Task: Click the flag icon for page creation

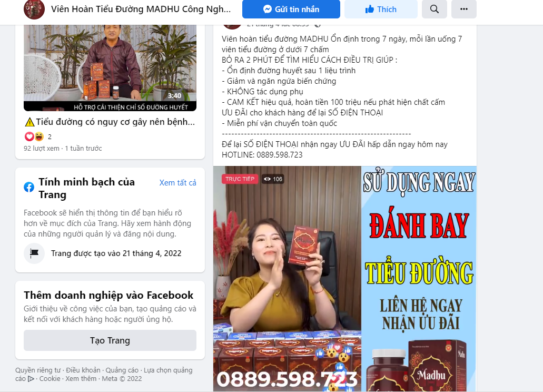Action: pos(34,253)
